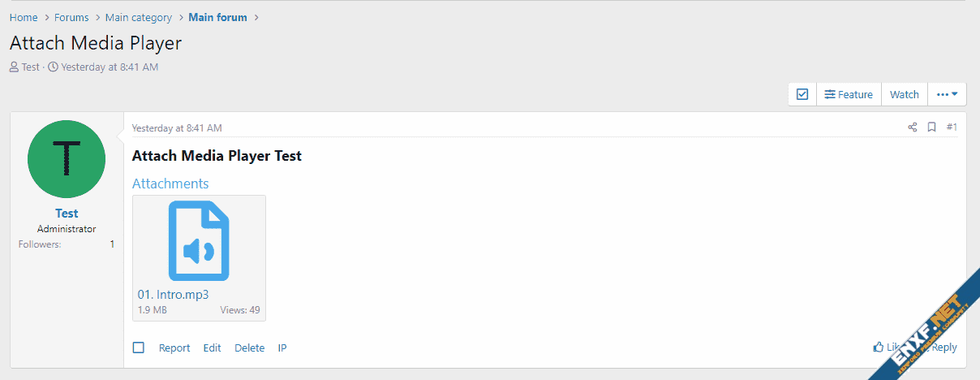Click the Watch button
This screenshot has height=380, width=980.
(x=905, y=94)
